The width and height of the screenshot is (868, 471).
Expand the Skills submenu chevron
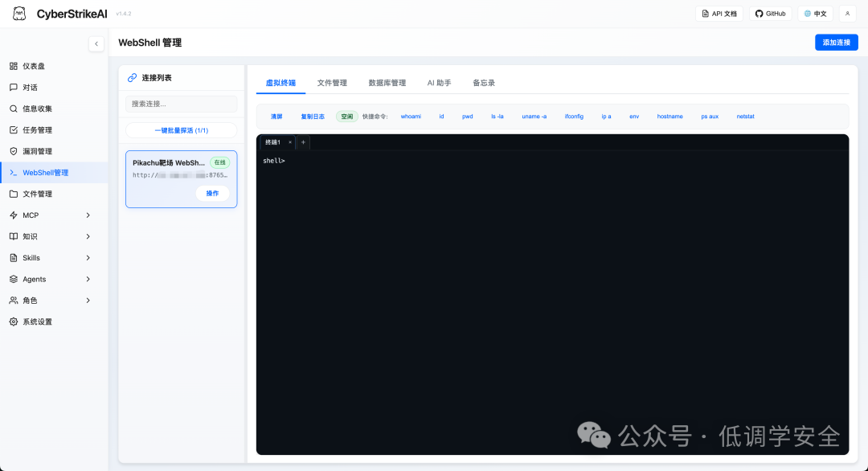[88, 258]
